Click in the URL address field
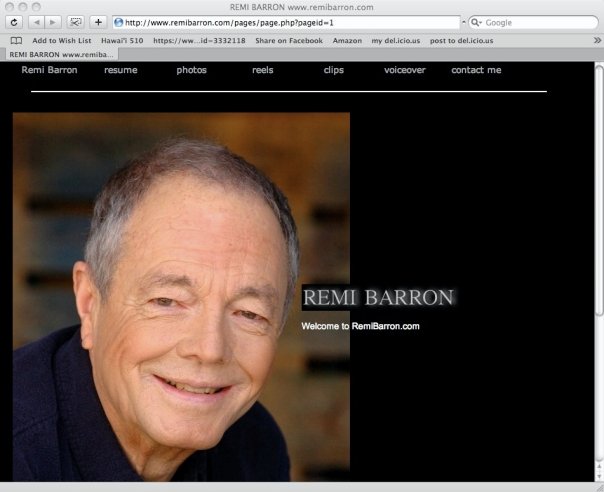 [290, 22]
